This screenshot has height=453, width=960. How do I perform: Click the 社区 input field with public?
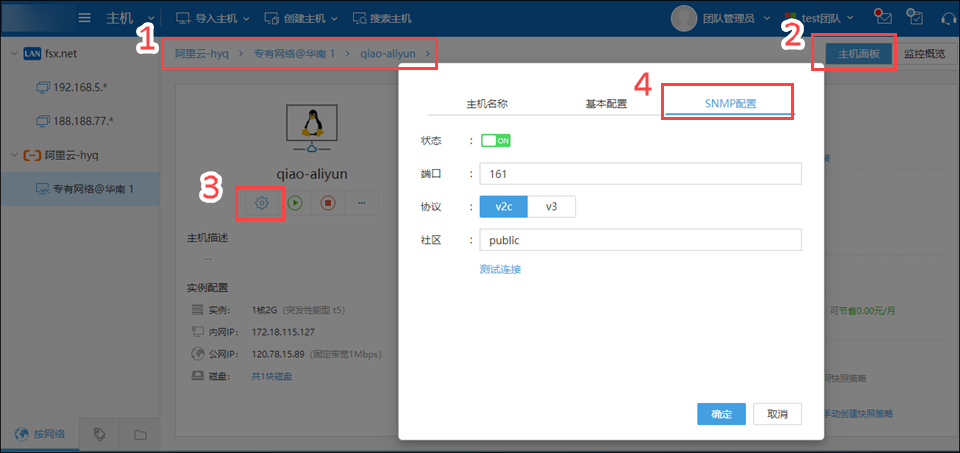coord(640,240)
